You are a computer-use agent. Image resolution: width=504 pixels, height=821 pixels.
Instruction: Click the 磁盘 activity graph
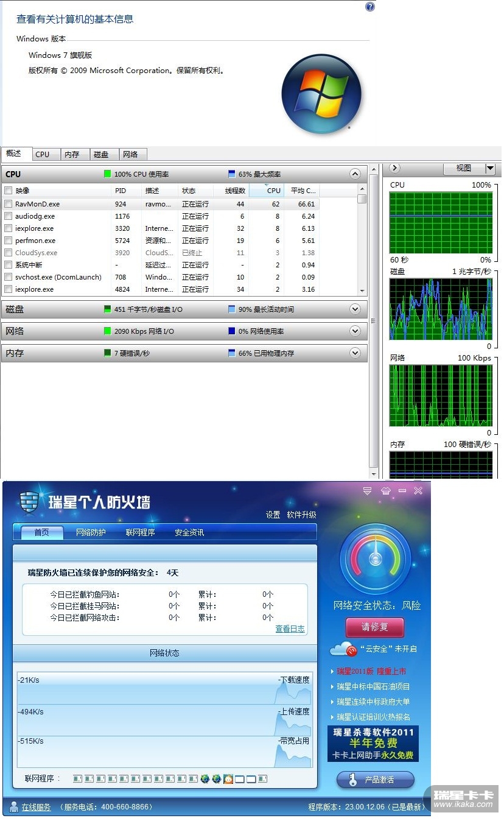point(441,309)
